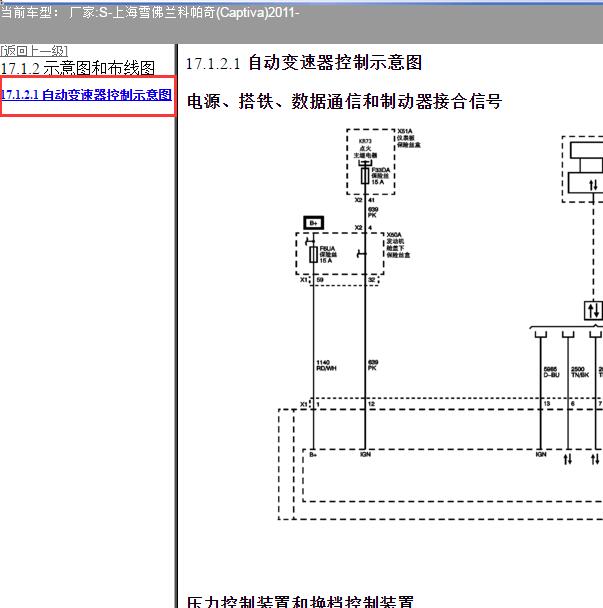This screenshot has height=608, width=603.
Task: Click the 1140 RD/WH wire label
Action: pos(326,365)
